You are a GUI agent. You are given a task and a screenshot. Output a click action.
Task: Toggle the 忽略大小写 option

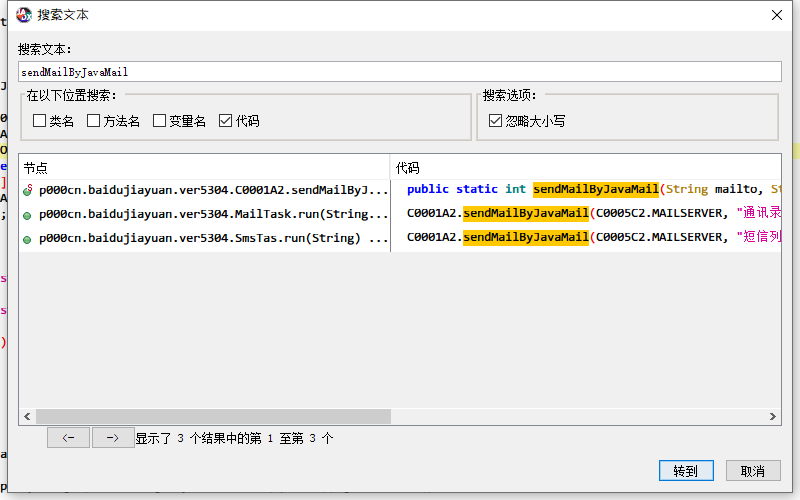pyautogui.click(x=495, y=120)
